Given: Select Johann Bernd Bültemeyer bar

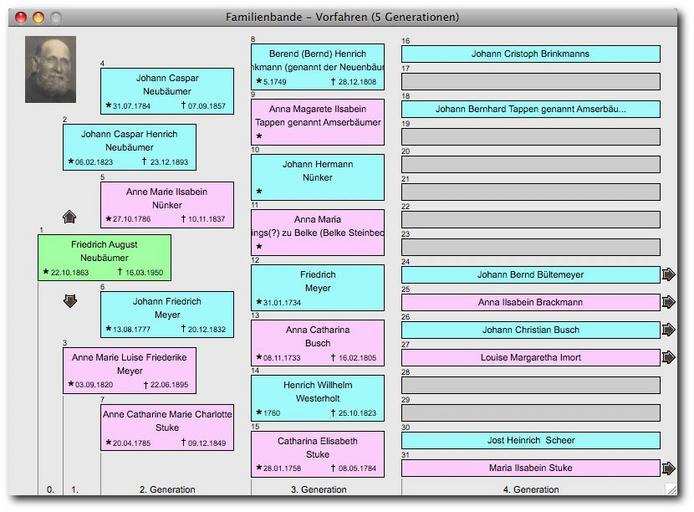Looking at the screenshot, I should 531,275.
